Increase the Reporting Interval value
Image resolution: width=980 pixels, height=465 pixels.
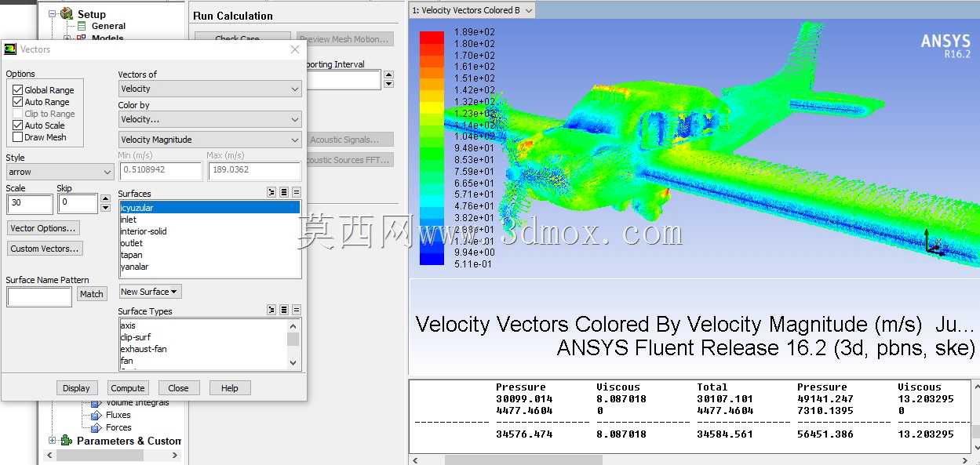coord(388,74)
